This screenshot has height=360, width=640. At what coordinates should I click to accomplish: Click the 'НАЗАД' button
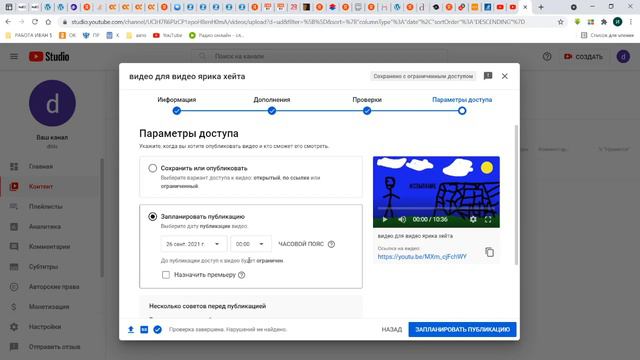[392, 329]
